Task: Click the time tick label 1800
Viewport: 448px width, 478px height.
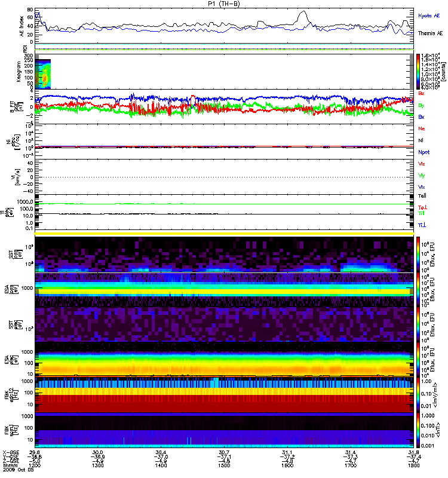Action: pos(413,465)
